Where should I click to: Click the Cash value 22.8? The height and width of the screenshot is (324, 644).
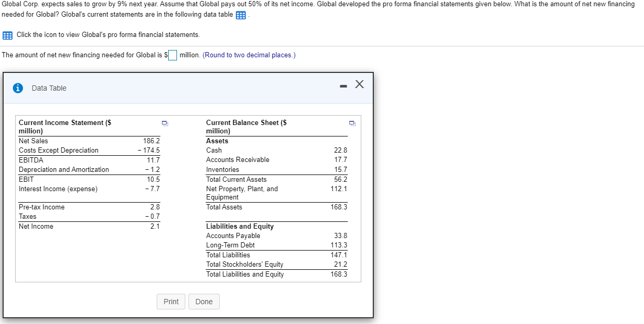340,151
